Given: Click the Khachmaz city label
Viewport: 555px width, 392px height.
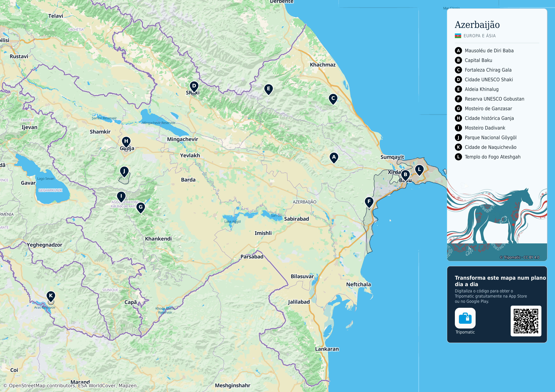Looking at the screenshot, I should pos(323,65).
